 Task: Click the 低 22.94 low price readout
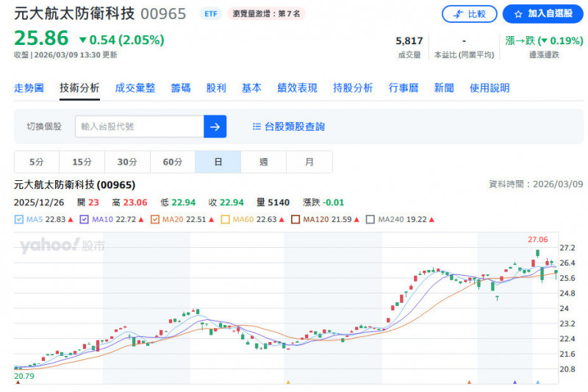(x=178, y=202)
